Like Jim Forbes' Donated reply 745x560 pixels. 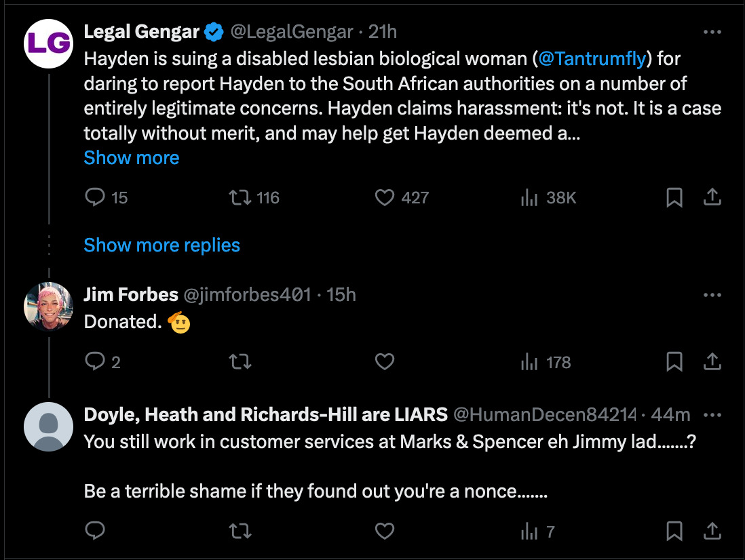[x=385, y=363]
